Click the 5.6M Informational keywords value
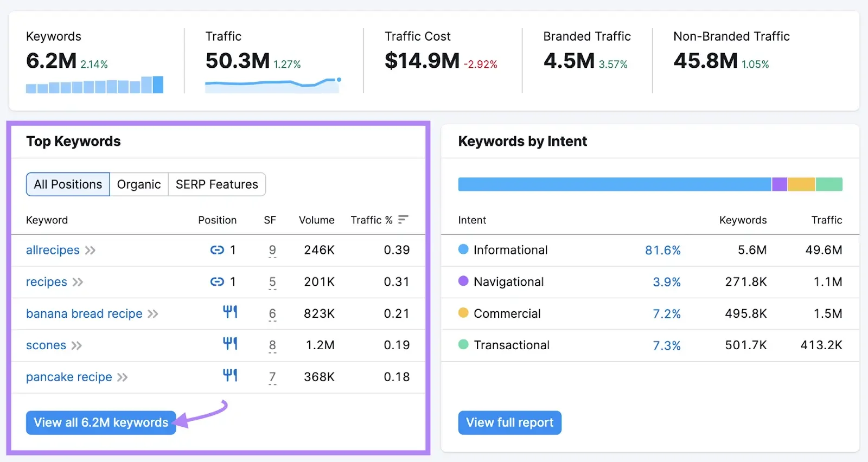868x462 pixels. [752, 250]
